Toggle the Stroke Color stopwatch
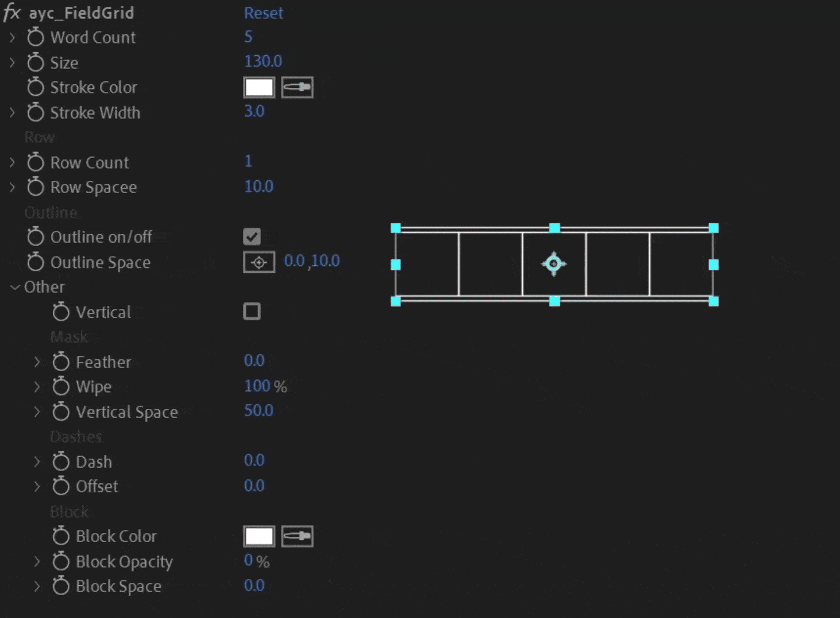The height and width of the screenshot is (618, 840). (x=36, y=87)
